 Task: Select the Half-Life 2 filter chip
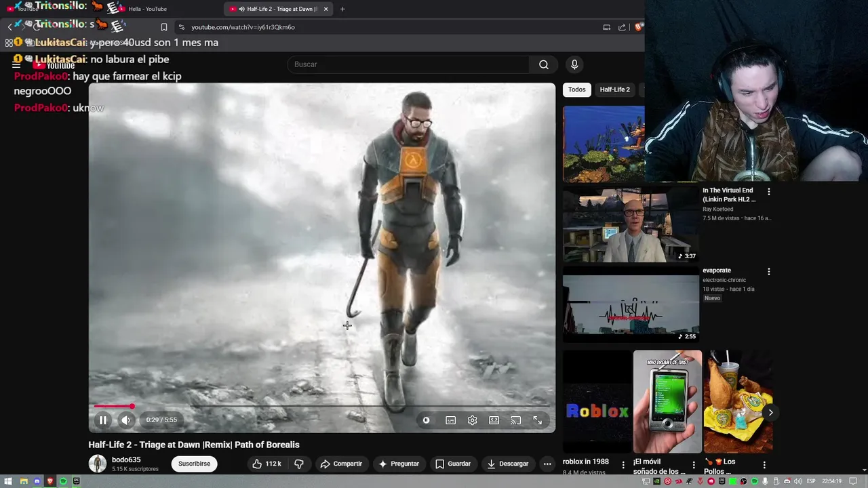tap(615, 89)
